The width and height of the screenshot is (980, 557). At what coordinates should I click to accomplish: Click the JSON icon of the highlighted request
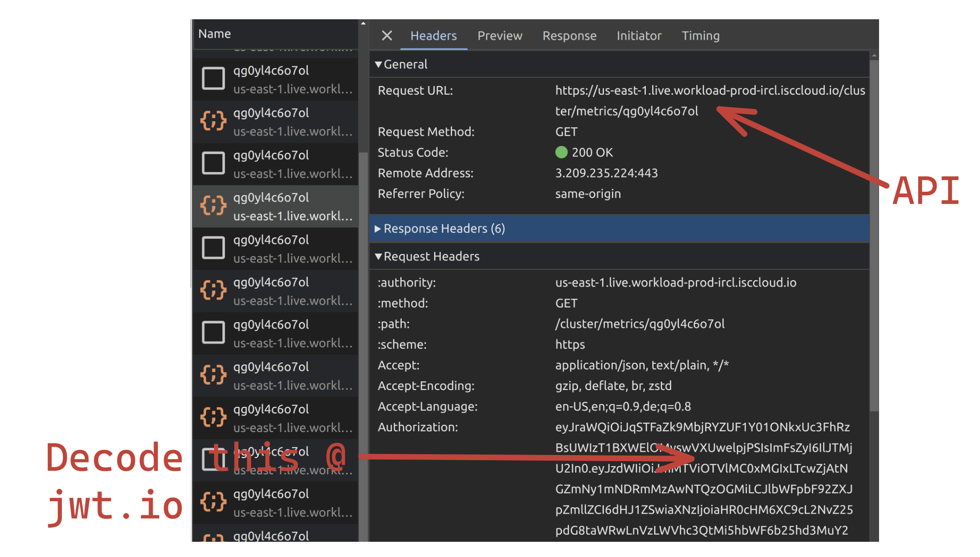[x=213, y=205]
